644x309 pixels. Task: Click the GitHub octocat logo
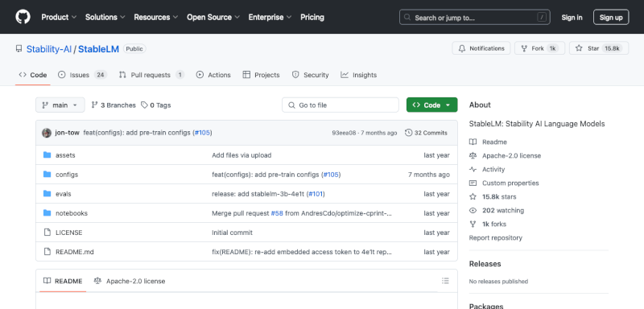point(23,17)
